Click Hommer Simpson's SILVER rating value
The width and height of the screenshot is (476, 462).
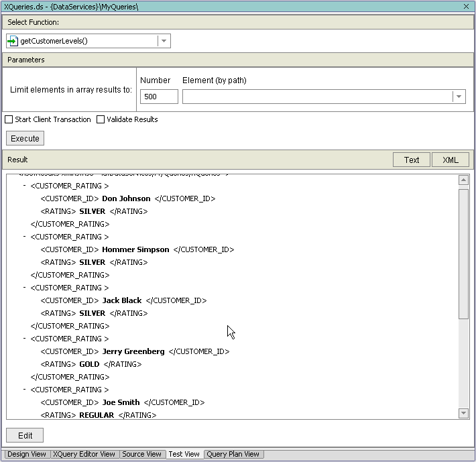(x=93, y=262)
